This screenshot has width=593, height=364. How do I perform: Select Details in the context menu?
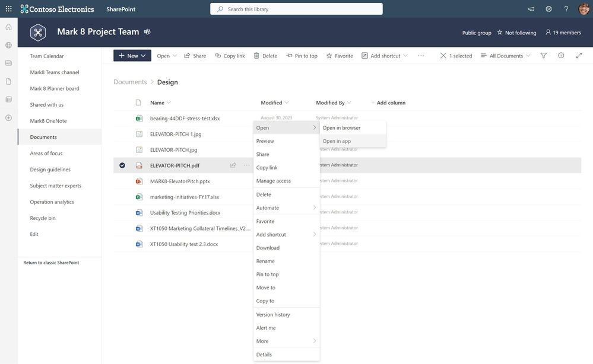[x=286, y=355]
